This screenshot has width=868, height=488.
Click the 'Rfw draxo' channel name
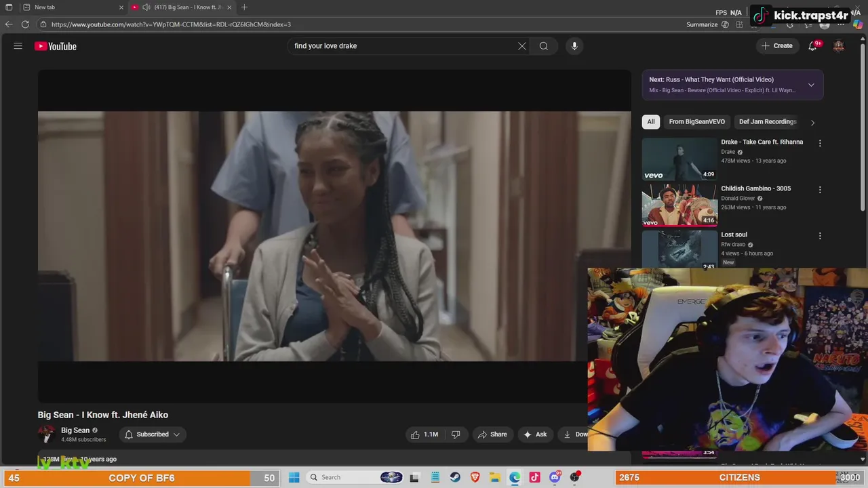733,245
